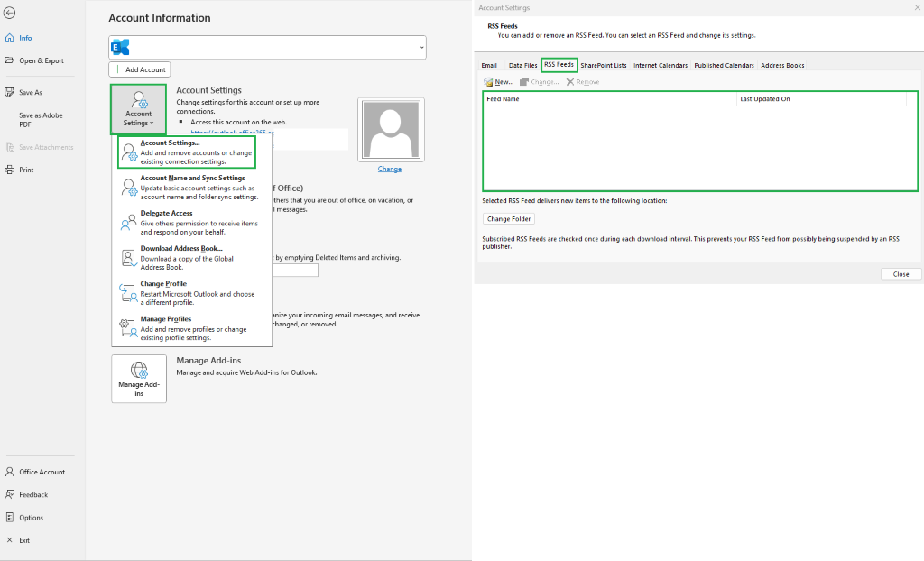The image size is (924, 561).
Task: Switch to the Email tab
Action: pos(489,66)
